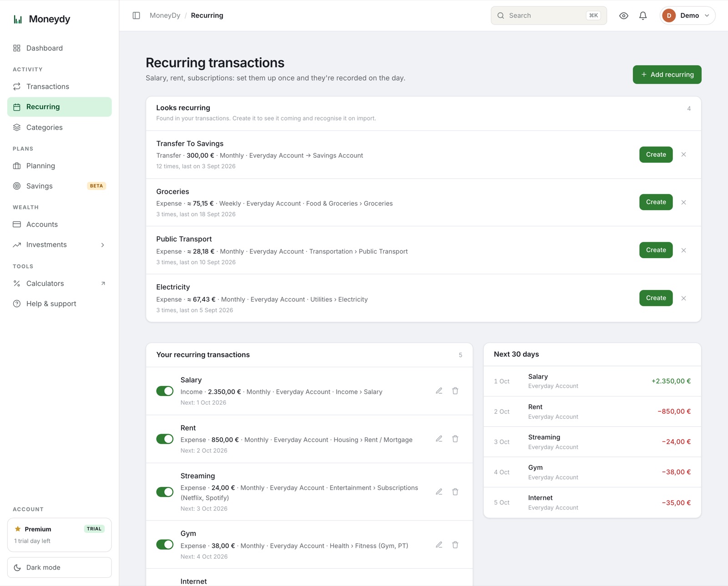
Task: Create the Transfer To Savings recurring
Action: pyautogui.click(x=656, y=155)
